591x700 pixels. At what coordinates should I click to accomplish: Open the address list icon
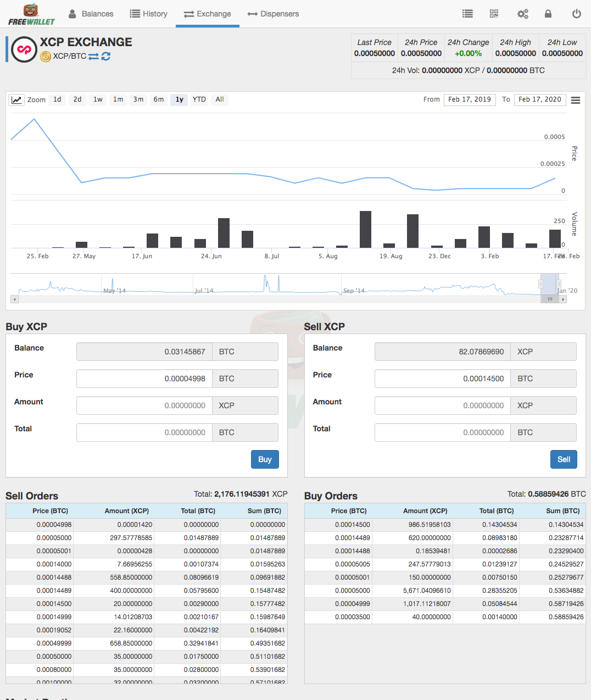coord(467,14)
